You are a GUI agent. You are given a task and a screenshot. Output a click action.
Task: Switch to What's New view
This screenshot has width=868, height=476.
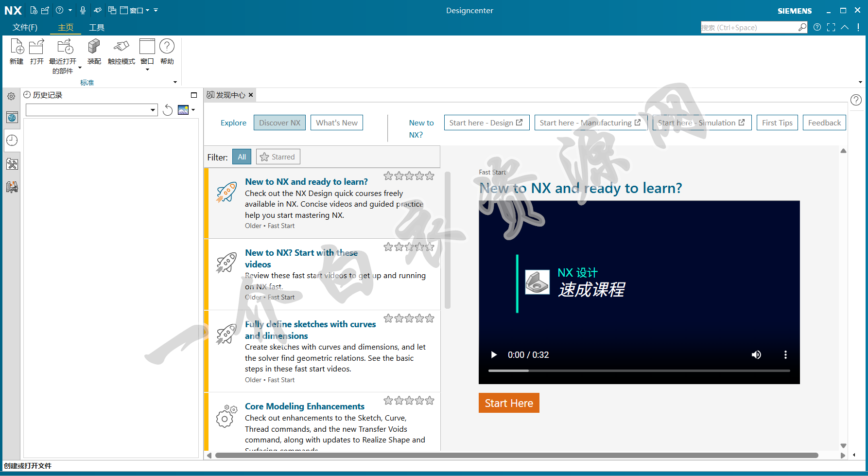tap(337, 123)
